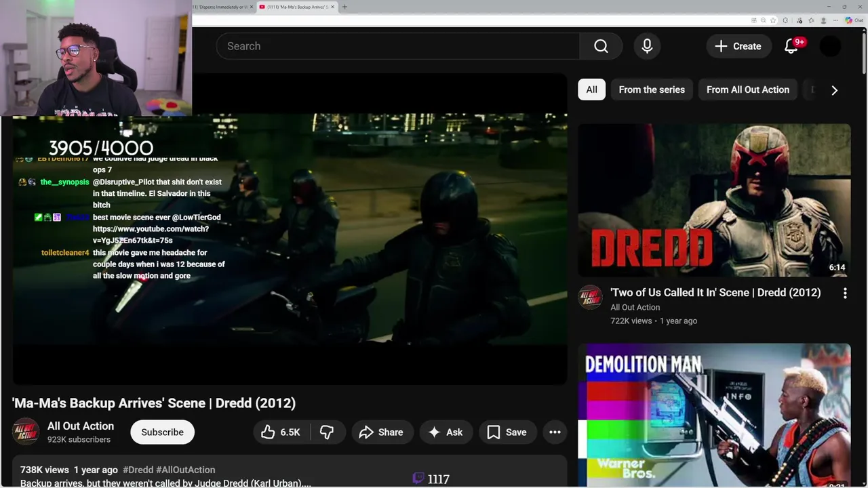Open Copilot Chat in browser toolbar
Image resolution: width=868 pixels, height=488 pixels.
point(854,20)
